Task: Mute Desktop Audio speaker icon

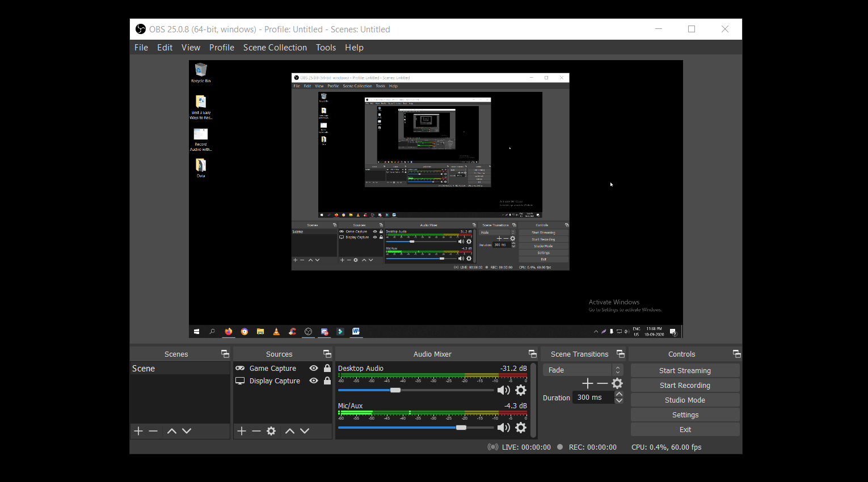Action: click(503, 390)
